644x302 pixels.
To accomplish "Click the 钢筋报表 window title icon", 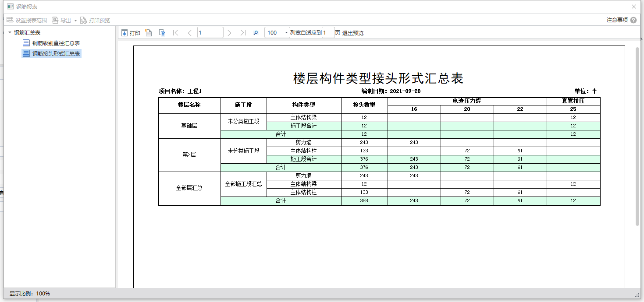I will click(11, 7).
